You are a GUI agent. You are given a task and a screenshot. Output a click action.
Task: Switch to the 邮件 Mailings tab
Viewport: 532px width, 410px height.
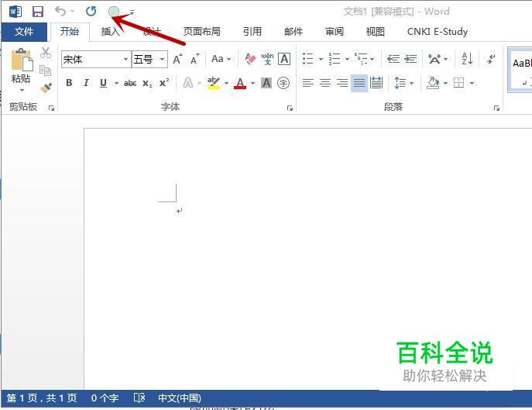(x=293, y=32)
